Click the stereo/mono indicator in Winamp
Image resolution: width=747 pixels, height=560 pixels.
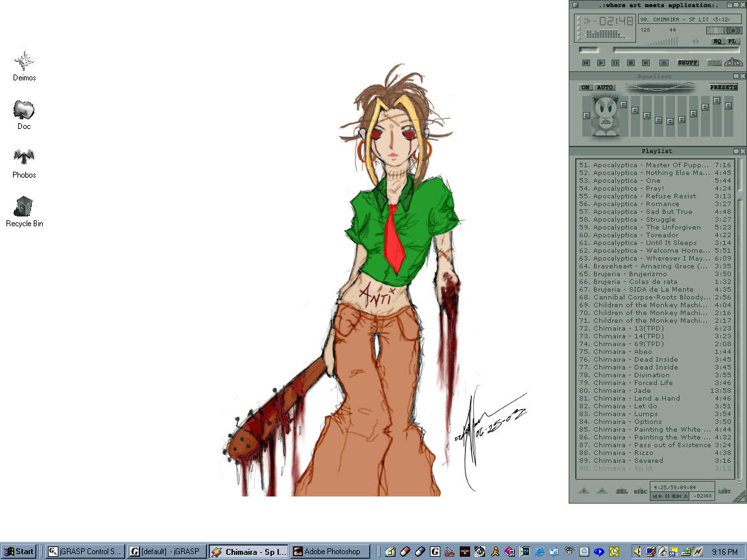724,30
